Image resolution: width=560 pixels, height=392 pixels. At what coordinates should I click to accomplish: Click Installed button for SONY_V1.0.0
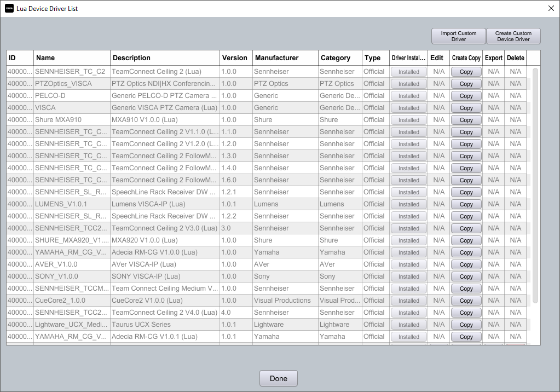[x=408, y=276]
